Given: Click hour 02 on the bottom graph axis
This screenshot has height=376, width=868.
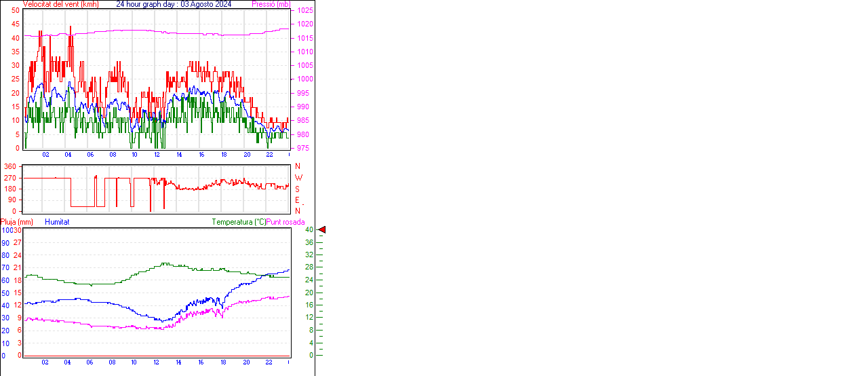Looking at the screenshot, I should tap(45, 362).
